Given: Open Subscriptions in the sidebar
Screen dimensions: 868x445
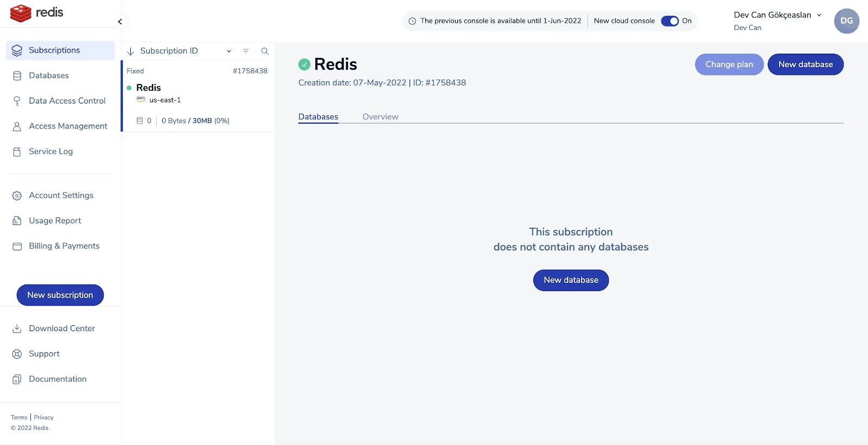Looking at the screenshot, I should (60, 50).
